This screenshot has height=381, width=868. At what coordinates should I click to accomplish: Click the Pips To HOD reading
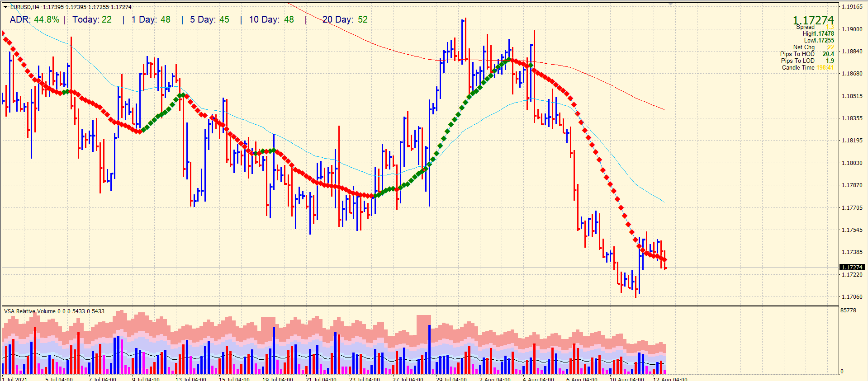(x=828, y=54)
